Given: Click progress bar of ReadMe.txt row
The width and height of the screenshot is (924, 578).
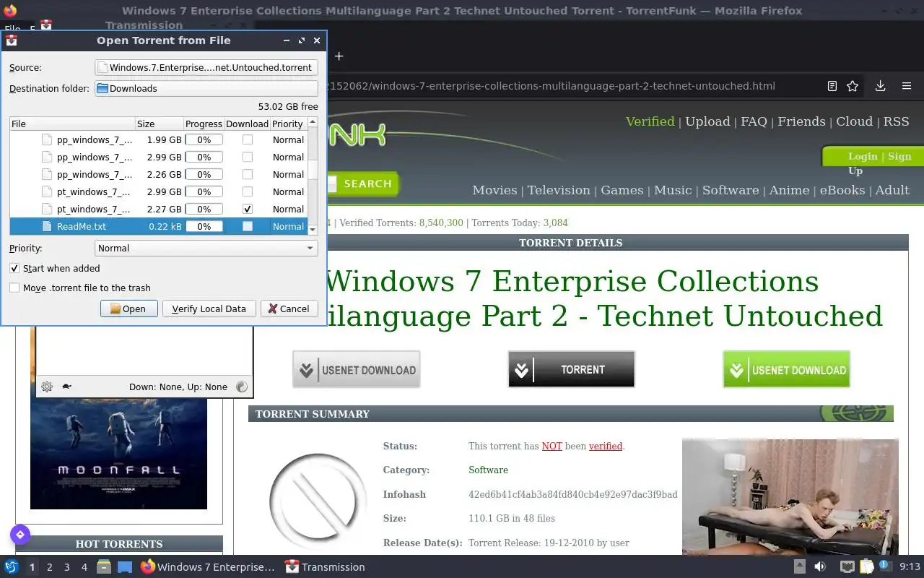Looking at the screenshot, I should [x=204, y=226].
